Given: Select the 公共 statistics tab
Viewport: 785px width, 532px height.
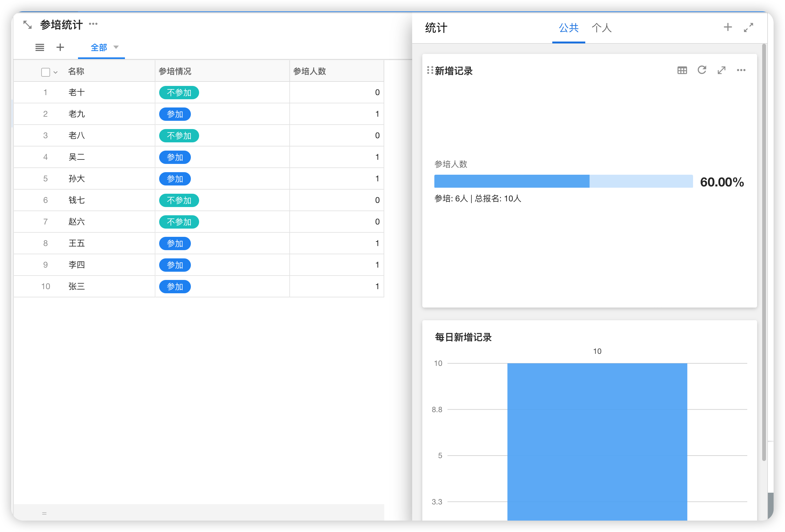Looking at the screenshot, I should (x=568, y=28).
